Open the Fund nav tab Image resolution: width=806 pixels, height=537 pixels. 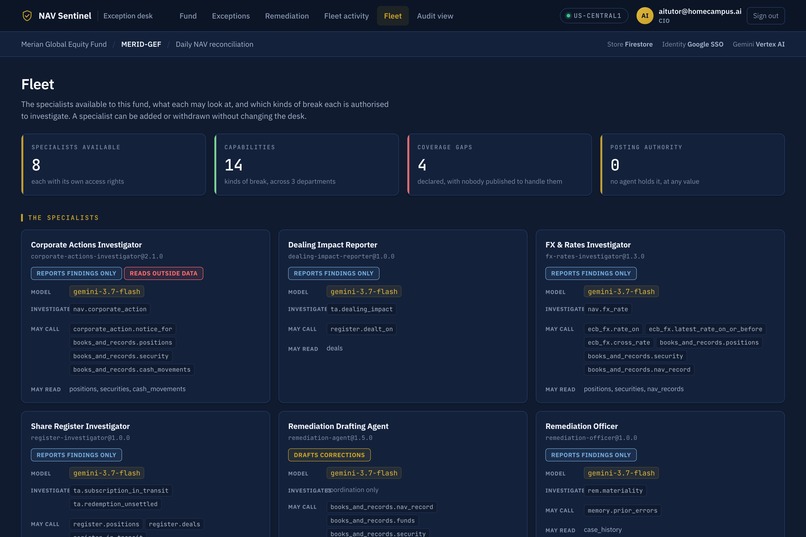point(188,16)
